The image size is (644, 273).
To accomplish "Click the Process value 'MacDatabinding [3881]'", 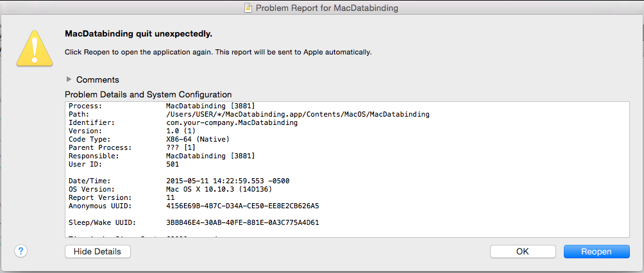I will (210, 106).
